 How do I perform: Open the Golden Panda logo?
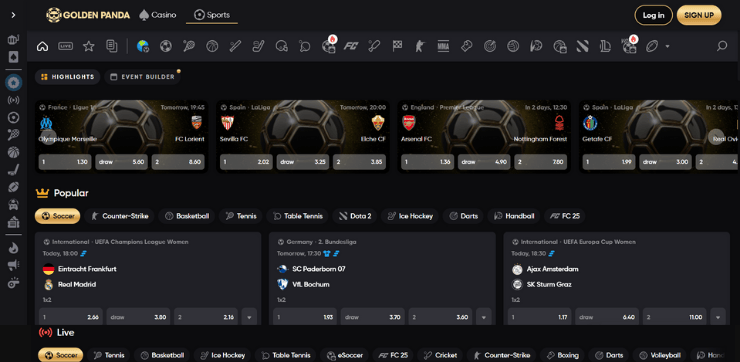point(88,15)
